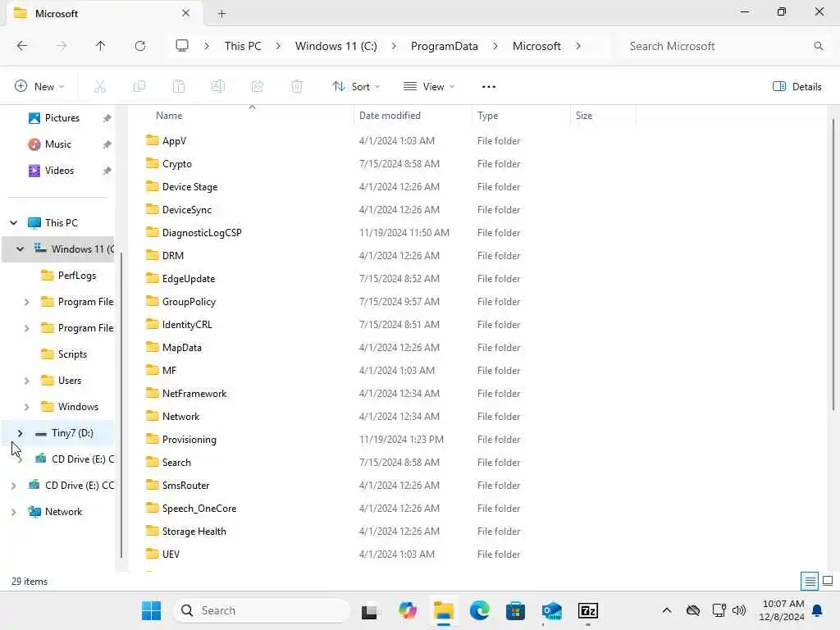Viewport: 840px width, 630px height.
Task: Sort by the Type column header
Action: 487,115
